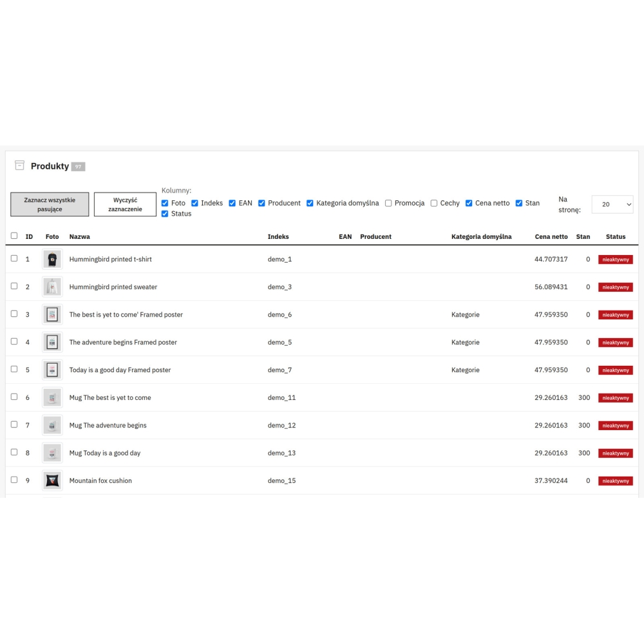644x644 pixels.
Task: Click the Produkty archive box icon
Action: [19, 166]
